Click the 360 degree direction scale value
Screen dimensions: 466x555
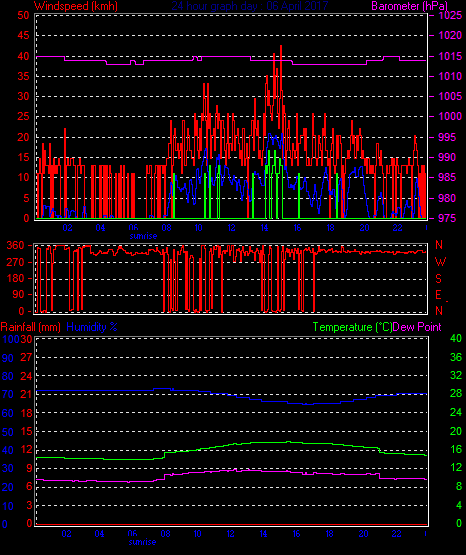(16, 245)
